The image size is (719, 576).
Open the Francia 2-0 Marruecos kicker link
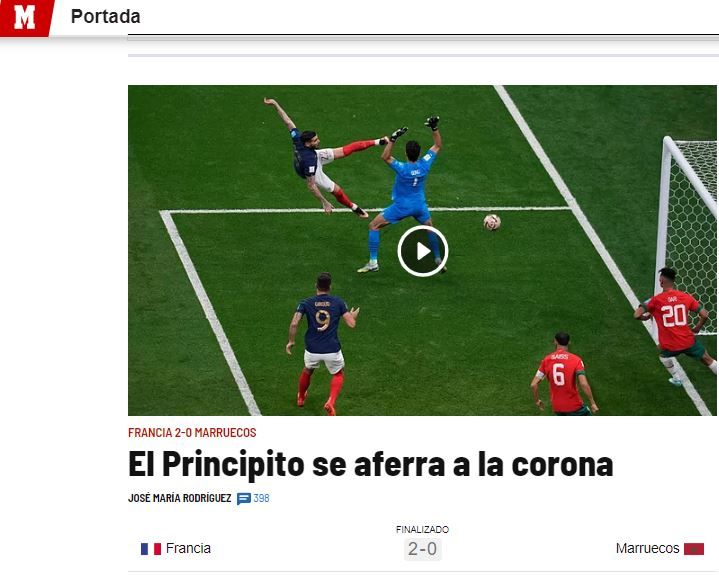point(192,432)
